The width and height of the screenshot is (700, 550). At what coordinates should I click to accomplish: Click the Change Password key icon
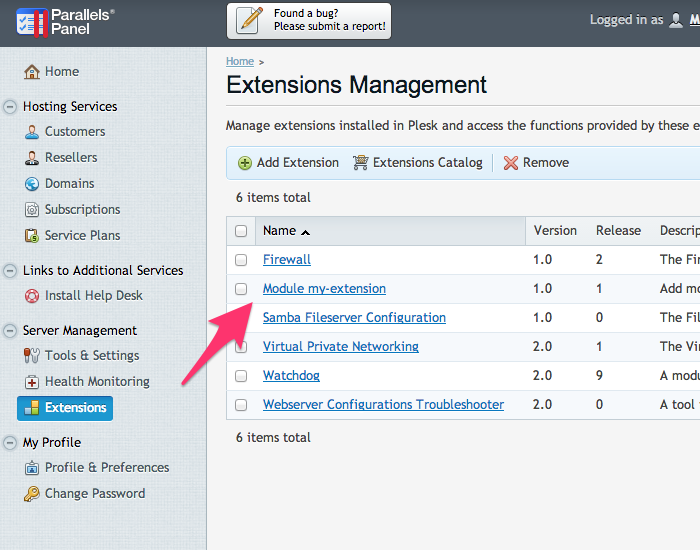(32, 494)
